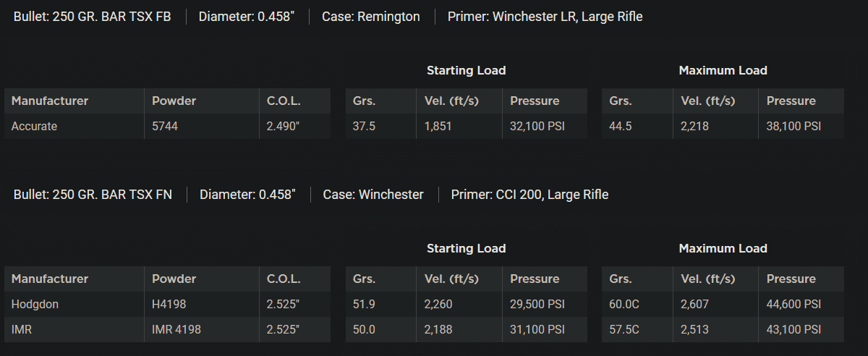The image size is (868, 356).
Task: Select the 44,600 PSI pressure value
Action: 794,305
